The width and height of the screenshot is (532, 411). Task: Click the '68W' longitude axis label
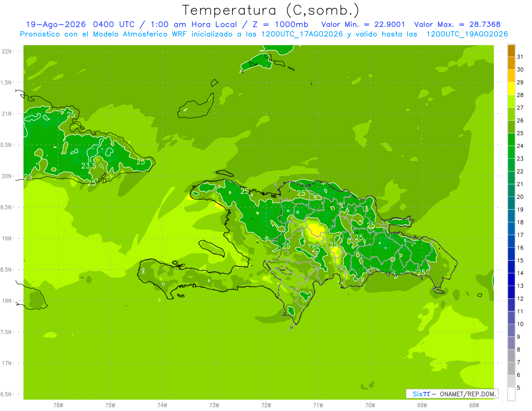[473, 405]
